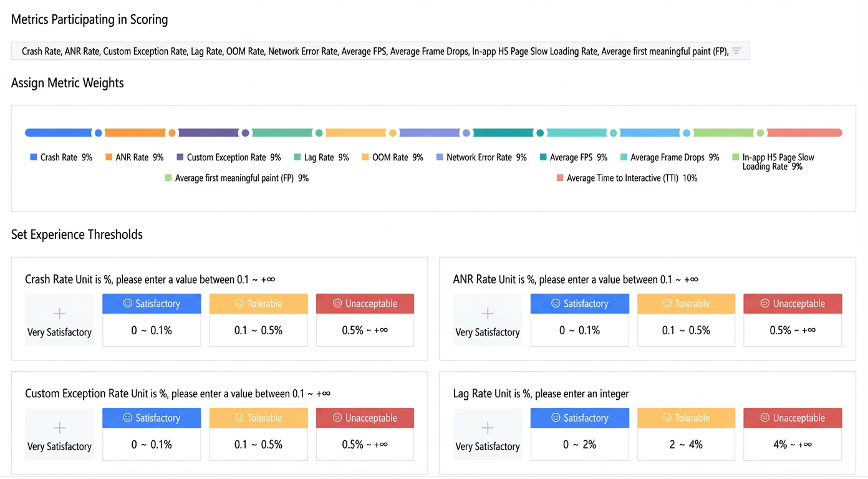Add Very Satisfactory level for ANR Rate
The height and width of the screenshot is (479, 868).
[x=488, y=320]
